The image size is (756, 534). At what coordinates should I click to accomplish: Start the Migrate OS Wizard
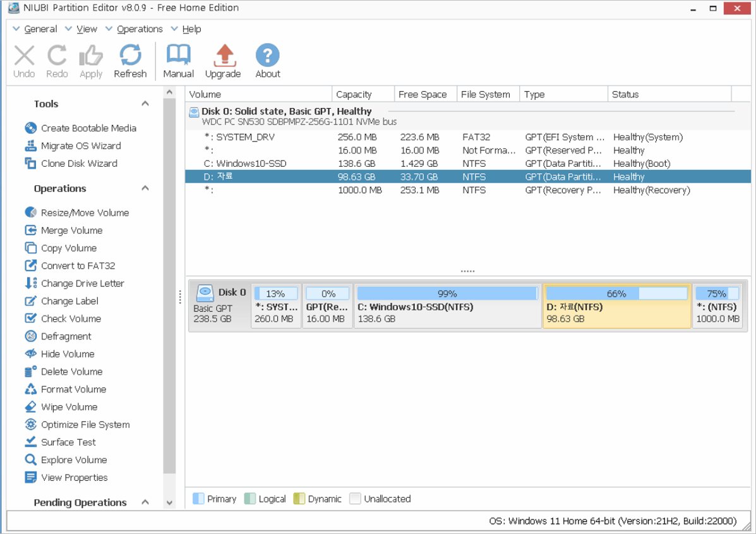pos(80,146)
